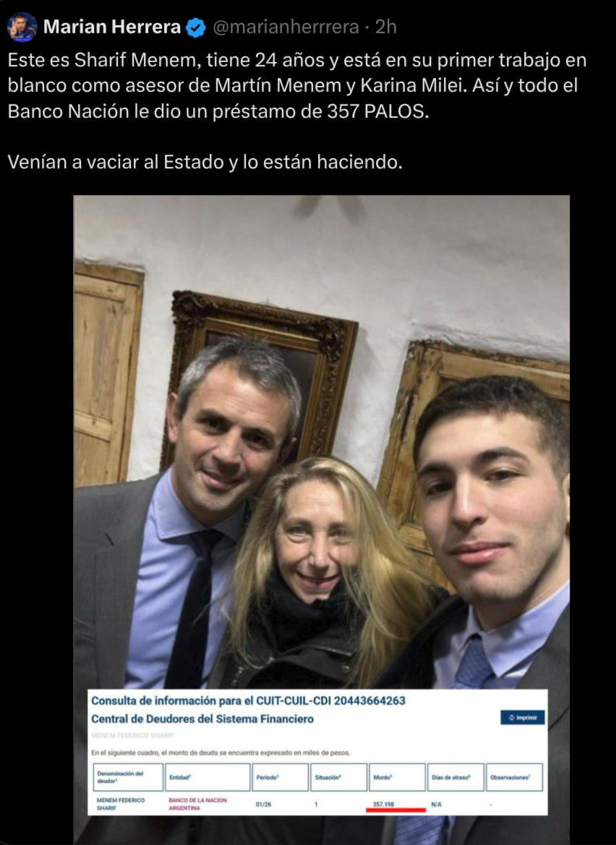Click the "Central de Deudores del Sistema Financiero" heading
616x845 pixels.
(x=202, y=719)
